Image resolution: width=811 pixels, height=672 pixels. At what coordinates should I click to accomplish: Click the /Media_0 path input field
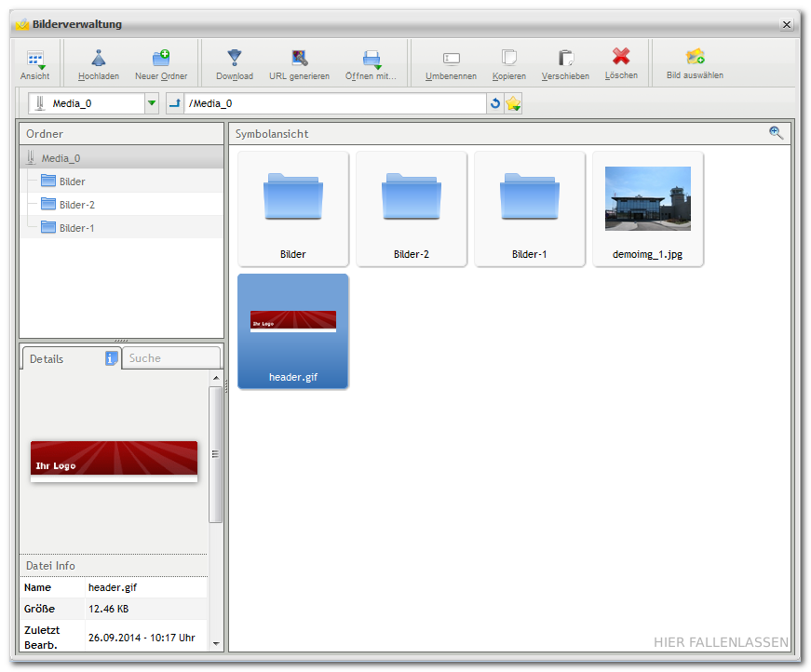tap(335, 103)
